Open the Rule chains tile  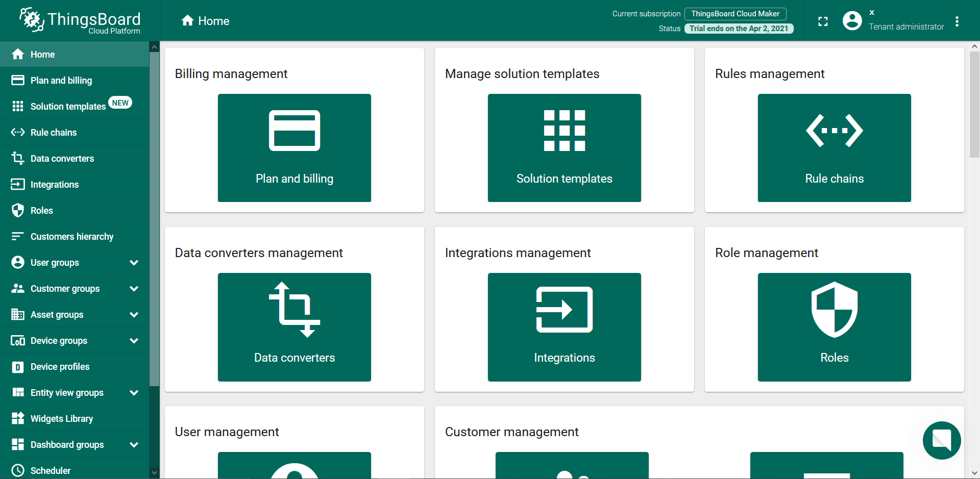point(834,148)
